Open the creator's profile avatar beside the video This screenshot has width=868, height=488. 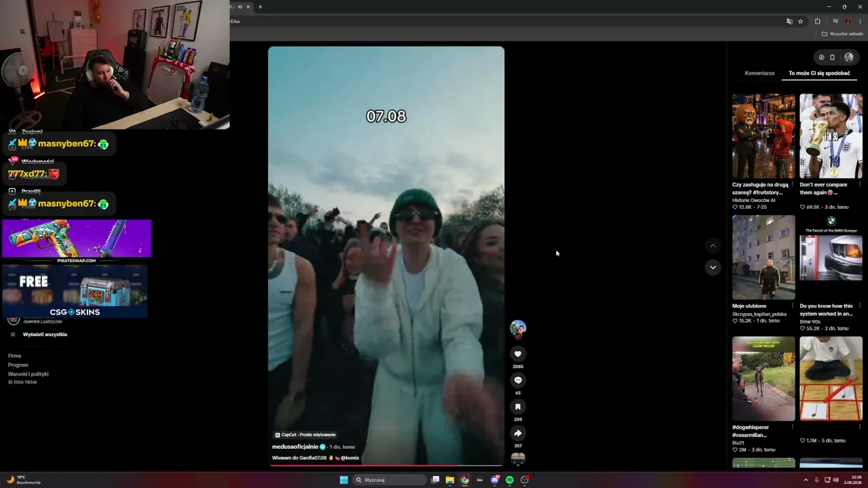pos(518,329)
